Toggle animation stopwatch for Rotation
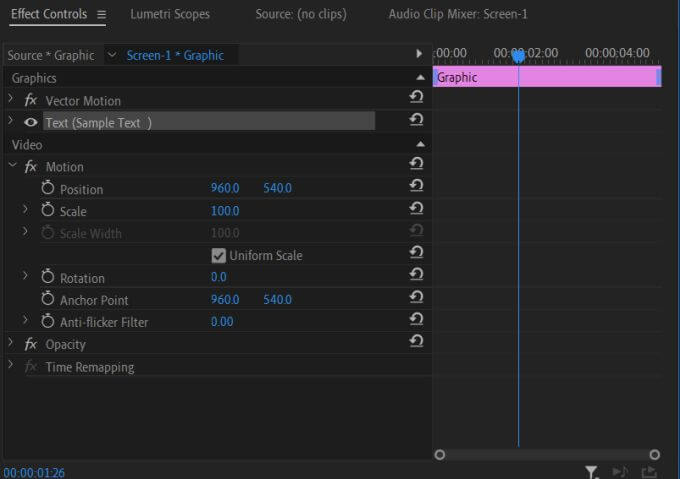This screenshot has width=680, height=479. [x=47, y=276]
